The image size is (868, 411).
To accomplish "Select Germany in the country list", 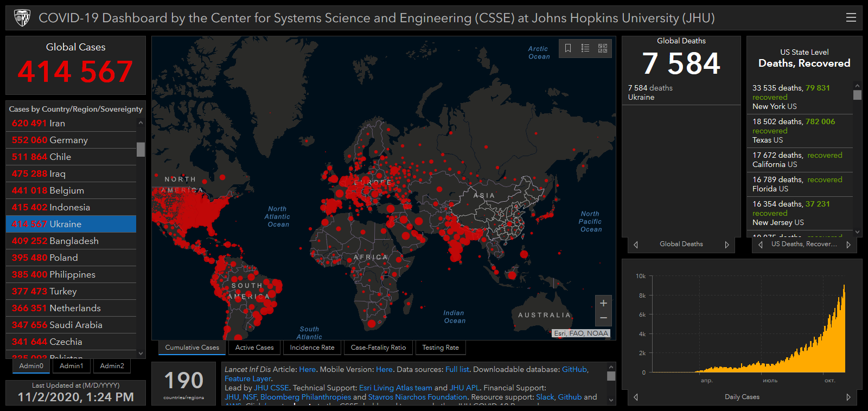I will [71, 140].
